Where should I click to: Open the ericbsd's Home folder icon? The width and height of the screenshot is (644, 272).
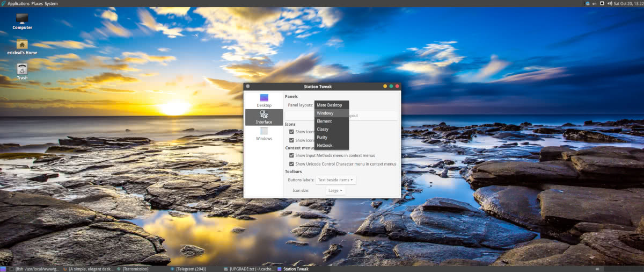pos(22,46)
